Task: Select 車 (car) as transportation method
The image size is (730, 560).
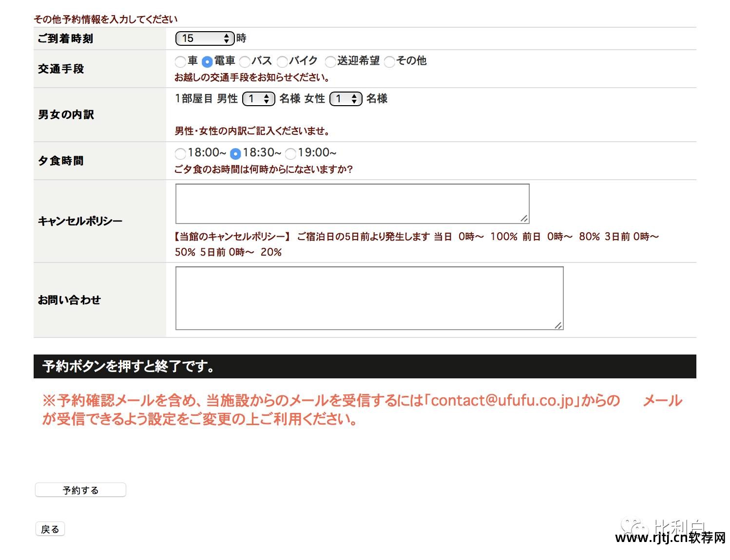Action: coord(180,61)
